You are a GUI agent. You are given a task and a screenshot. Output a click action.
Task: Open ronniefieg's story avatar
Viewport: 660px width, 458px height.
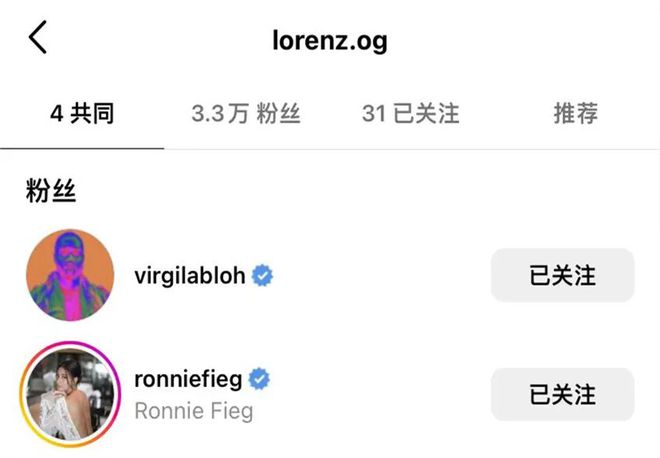click(70, 395)
